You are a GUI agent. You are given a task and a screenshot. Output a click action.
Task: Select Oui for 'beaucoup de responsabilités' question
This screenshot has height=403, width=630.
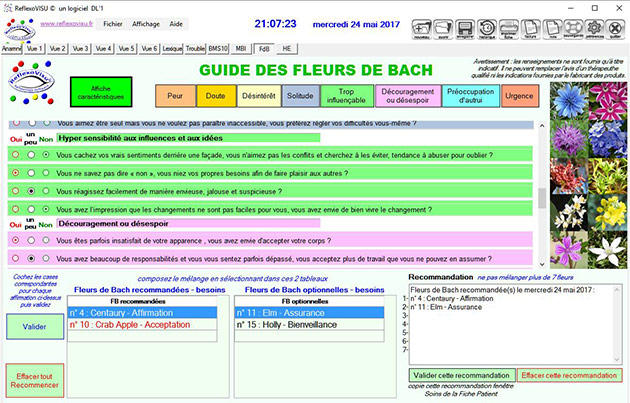pyautogui.click(x=16, y=258)
